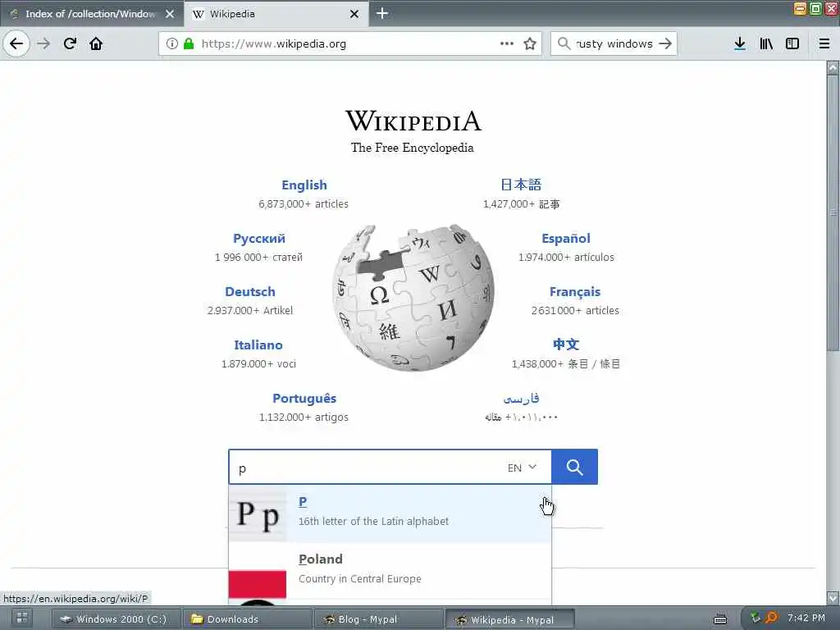Click the orange tray magnifier icon

coord(771,619)
